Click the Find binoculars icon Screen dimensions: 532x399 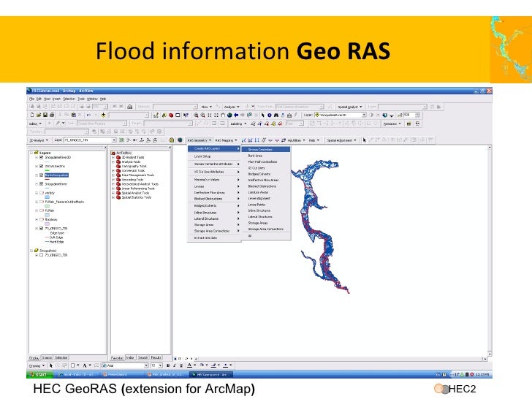pyautogui.click(x=276, y=115)
